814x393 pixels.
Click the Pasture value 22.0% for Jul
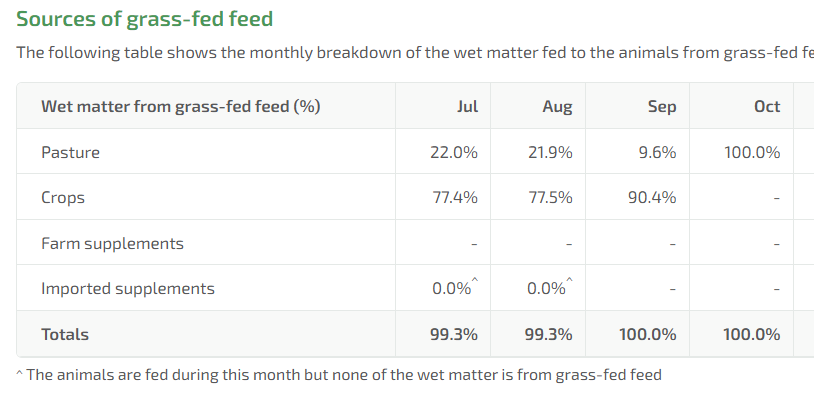454,152
